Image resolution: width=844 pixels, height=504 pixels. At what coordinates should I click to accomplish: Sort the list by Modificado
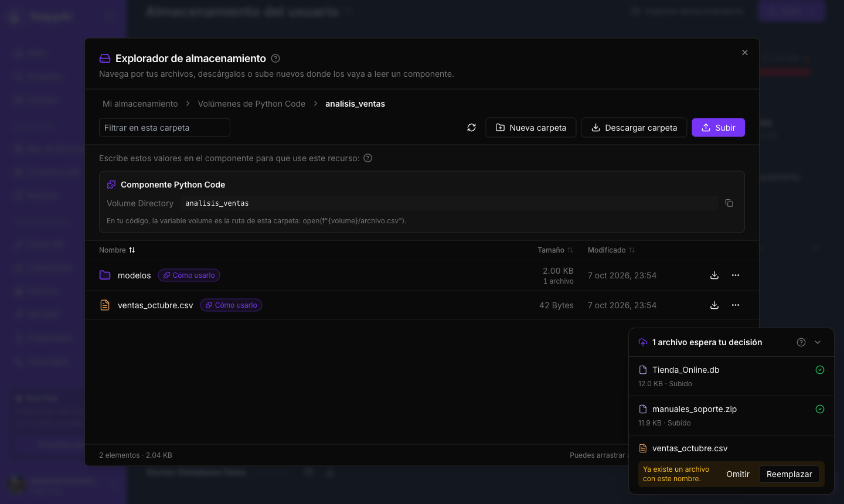pos(611,250)
